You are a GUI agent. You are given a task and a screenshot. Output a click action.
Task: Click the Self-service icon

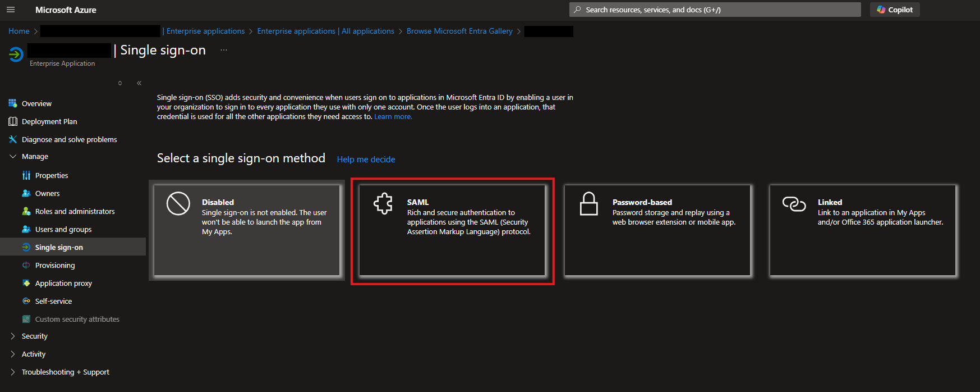pyautogui.click(x=26, y=301)
